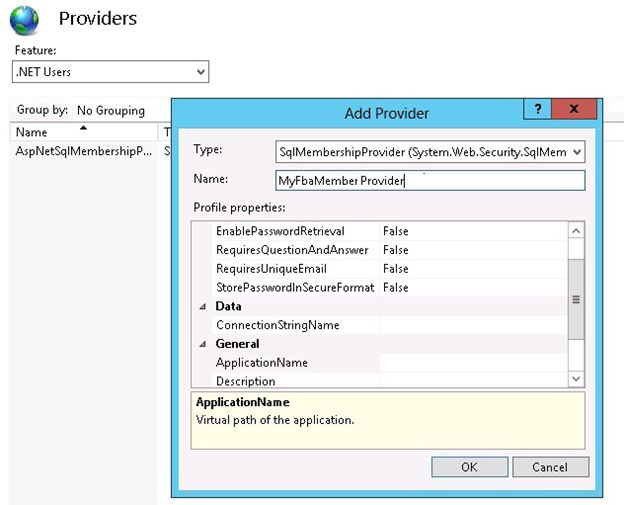Click the Providers globe icon
Screen dimensions: 624x505
coord(25,20)
